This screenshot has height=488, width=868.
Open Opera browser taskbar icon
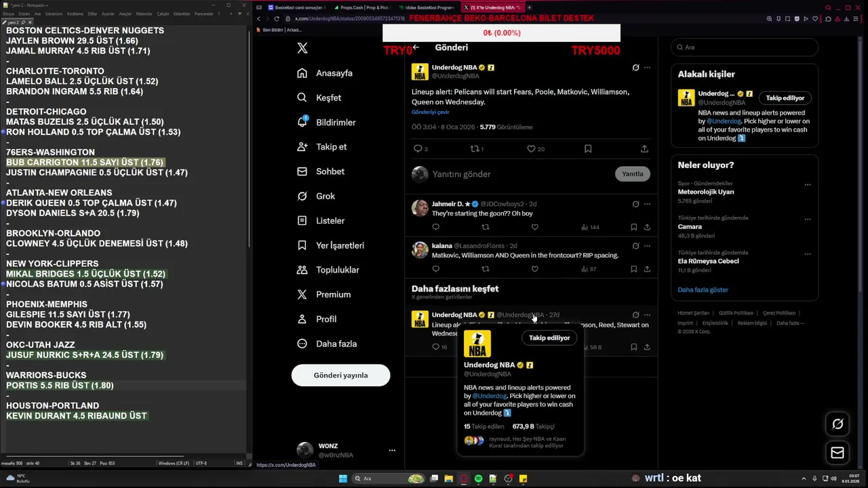coord(464,479)
